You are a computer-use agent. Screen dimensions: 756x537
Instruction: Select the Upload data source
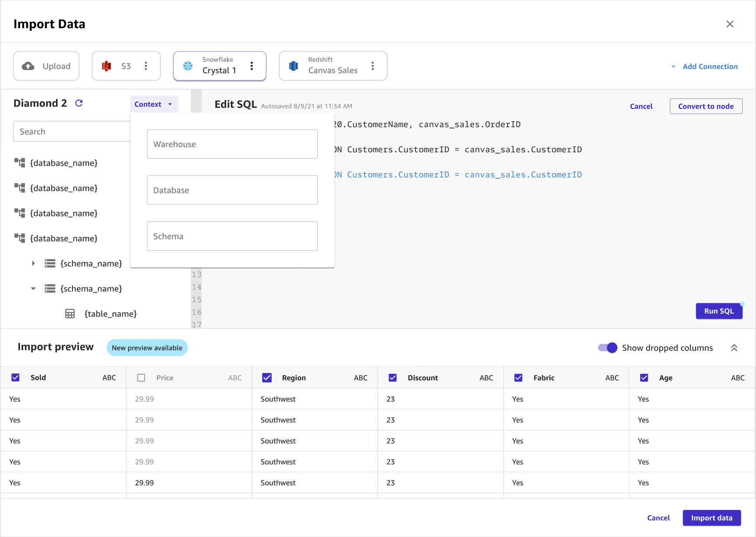tap(46, 66)
